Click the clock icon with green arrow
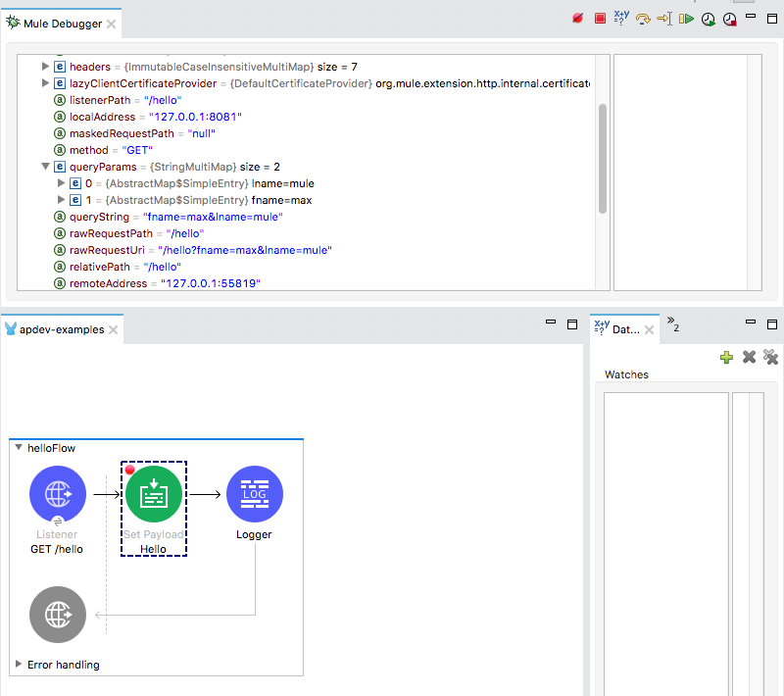 point(708,20)
